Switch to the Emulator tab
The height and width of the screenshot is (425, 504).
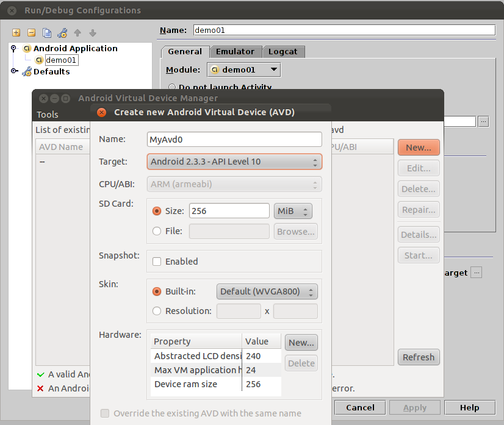click(235, 52)
